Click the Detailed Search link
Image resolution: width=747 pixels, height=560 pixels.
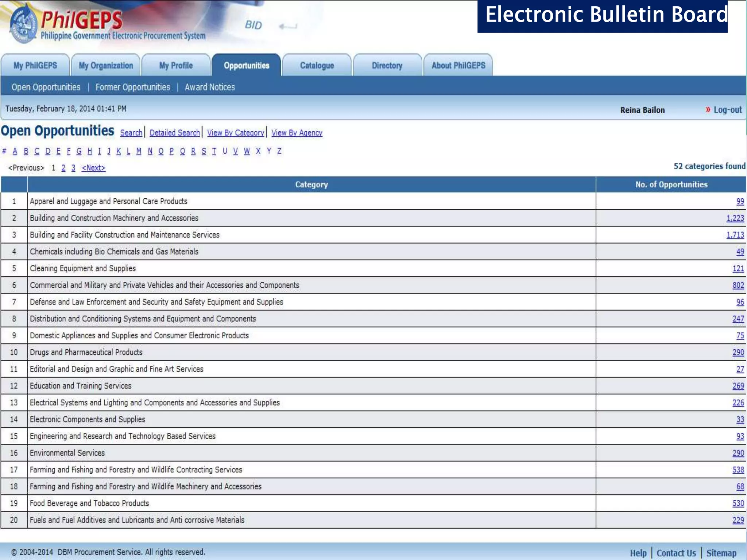(175, 133)
